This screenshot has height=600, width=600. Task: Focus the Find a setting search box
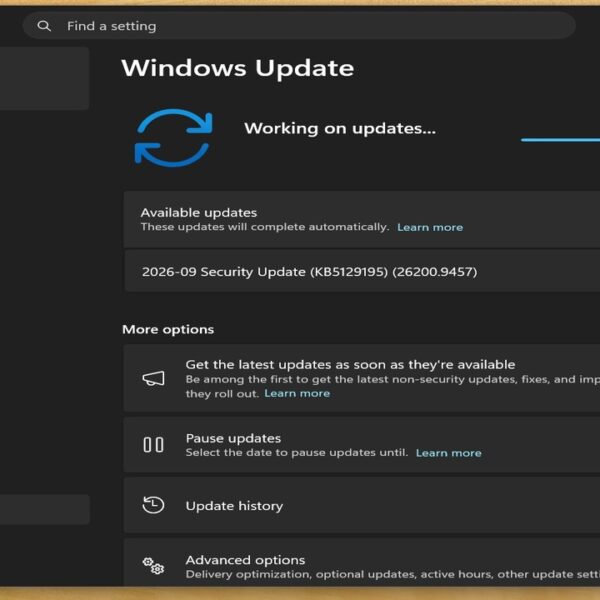299,26
